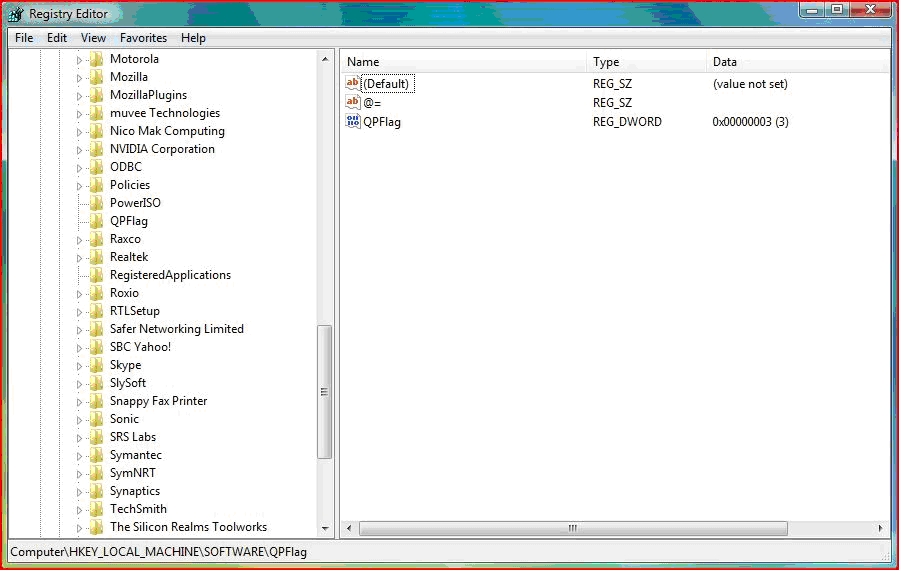
Task: Click the muvee Technologies folder icon
Action: tap(97, 113)
